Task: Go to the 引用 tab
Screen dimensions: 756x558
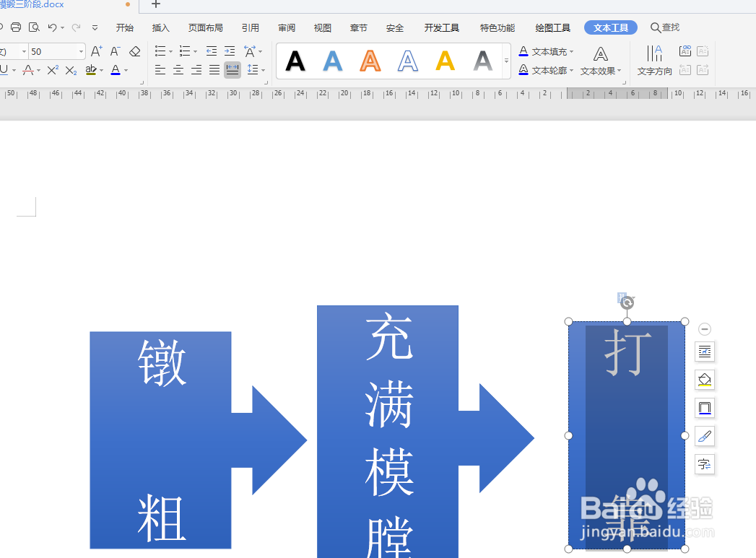Action: point(251,28)
